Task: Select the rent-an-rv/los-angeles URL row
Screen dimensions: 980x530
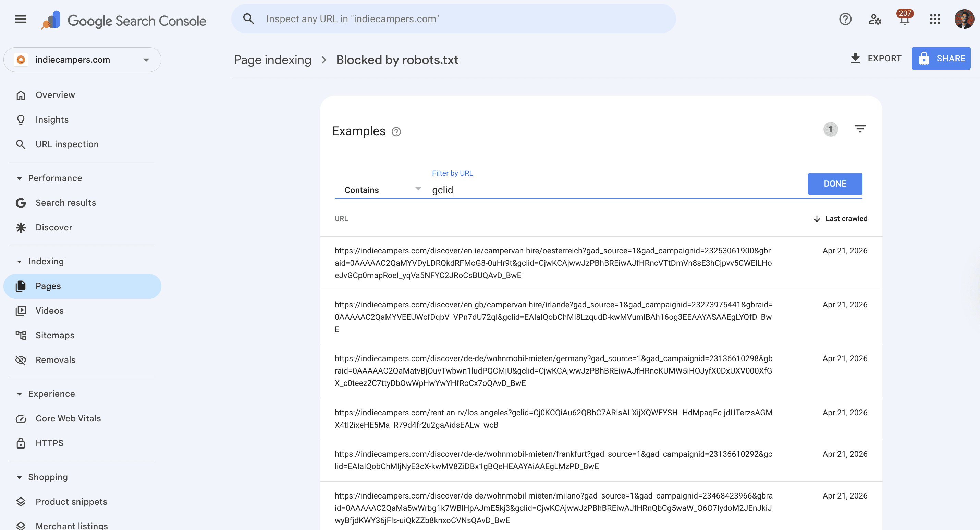Action: point(601,419)
